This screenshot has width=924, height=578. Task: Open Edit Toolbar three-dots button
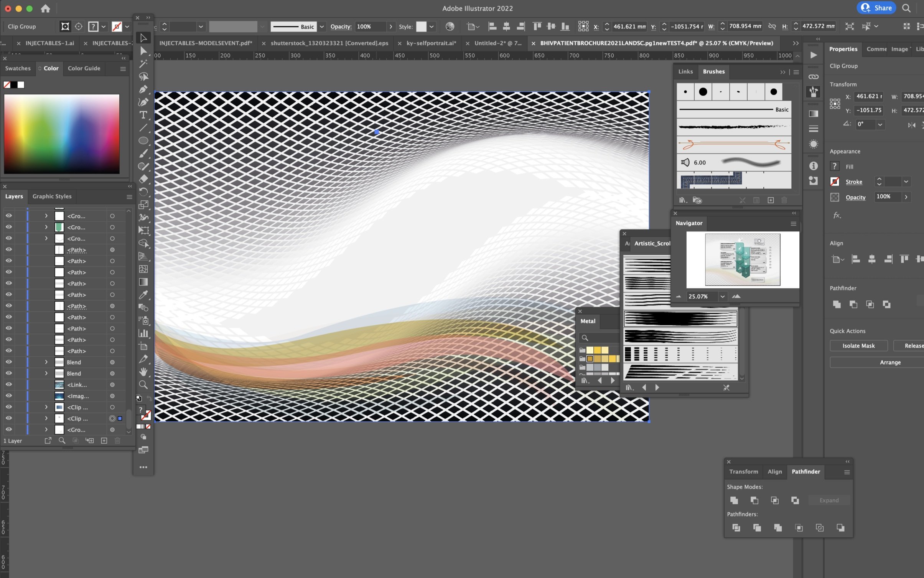click(143, 467)
